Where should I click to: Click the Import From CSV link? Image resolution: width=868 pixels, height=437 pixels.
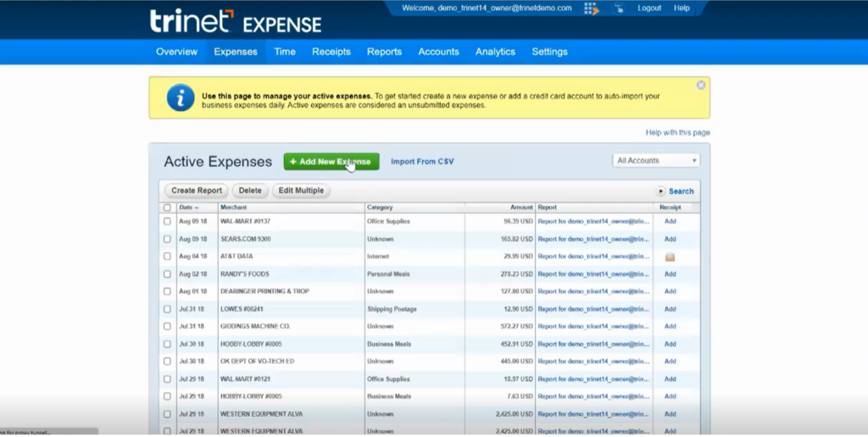(422, 162)
